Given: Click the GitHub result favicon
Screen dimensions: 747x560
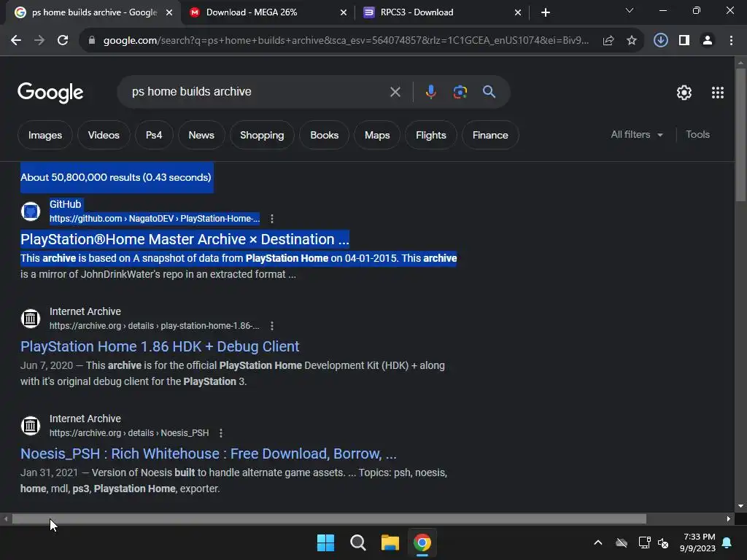Looking at the screenshot, I should [x=31, y=211].
